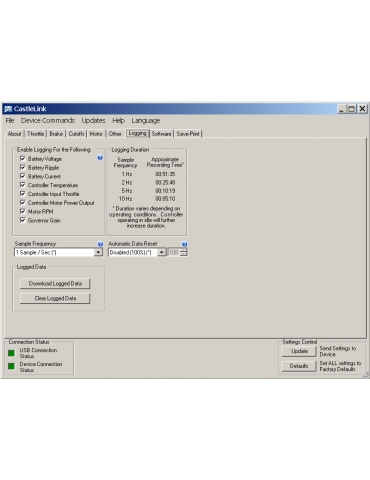Click Update to send settings to device
This screenshot has height=480, width=370.
[299, 351]
